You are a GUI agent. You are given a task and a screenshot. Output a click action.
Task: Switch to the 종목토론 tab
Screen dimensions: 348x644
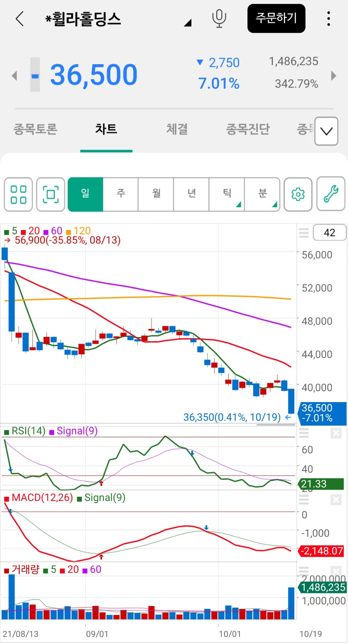(x=36, y=129)
